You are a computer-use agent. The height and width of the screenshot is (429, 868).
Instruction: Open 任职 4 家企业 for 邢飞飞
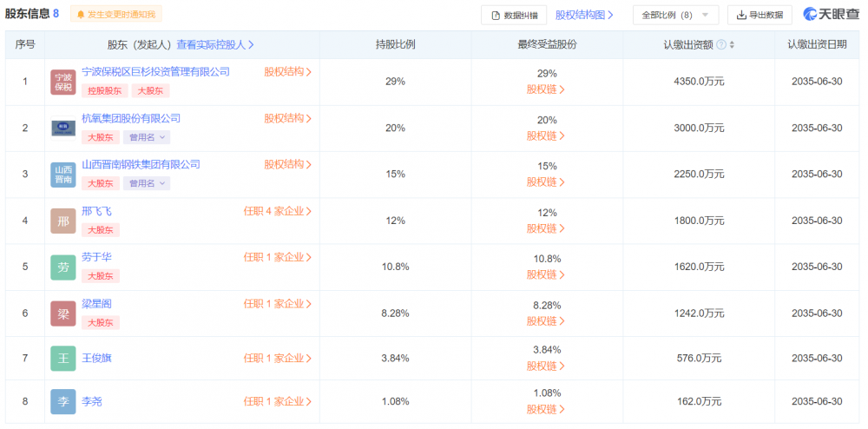pyautogui.click(x=278, y=211)
